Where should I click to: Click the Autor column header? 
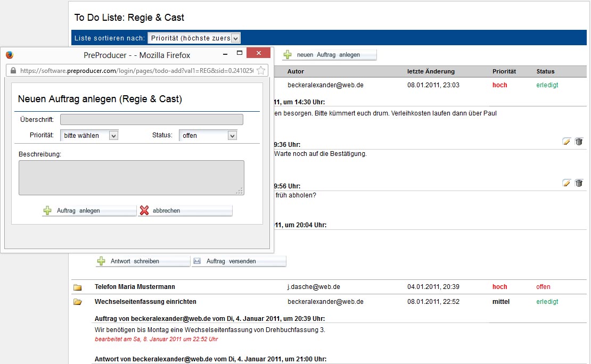[295, 71]
